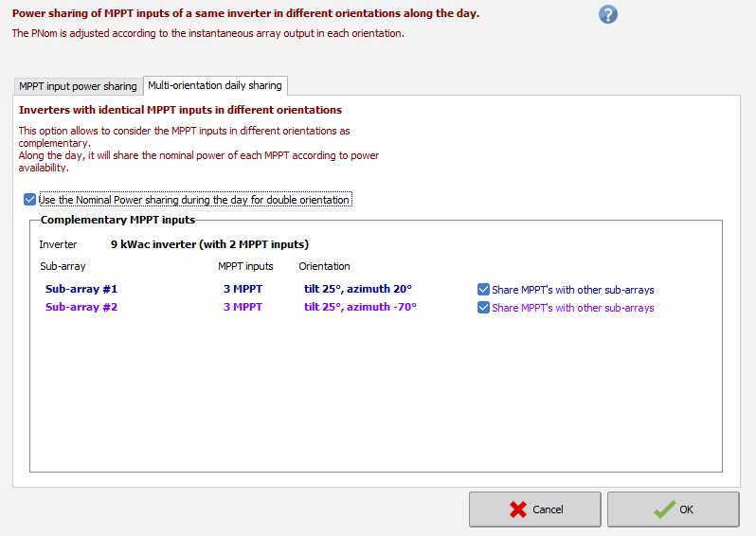Select the Sub-array #2 row label
This screenshot has height=536, width=756.
[x=81, y=308]
